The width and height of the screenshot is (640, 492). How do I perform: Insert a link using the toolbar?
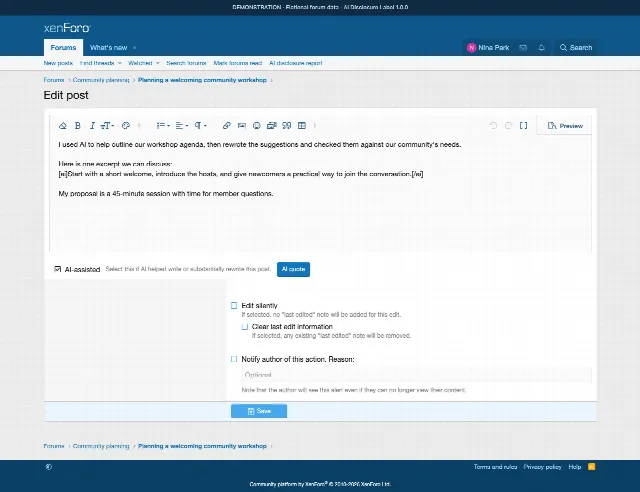coord(227,126)
